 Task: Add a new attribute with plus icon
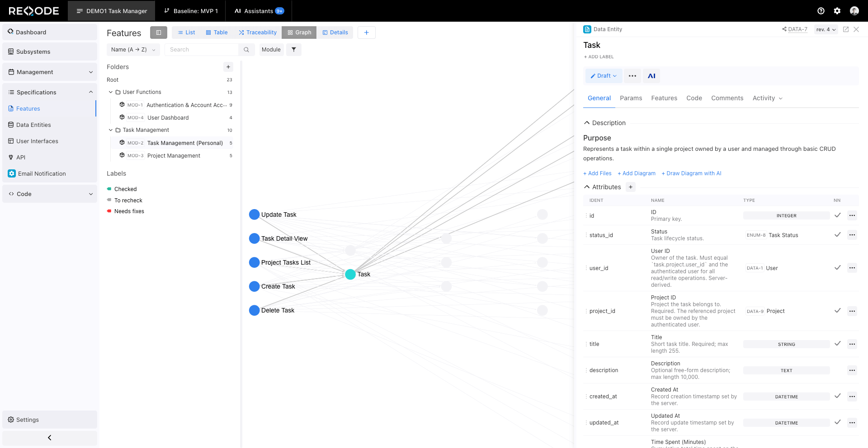pos(631,187)
